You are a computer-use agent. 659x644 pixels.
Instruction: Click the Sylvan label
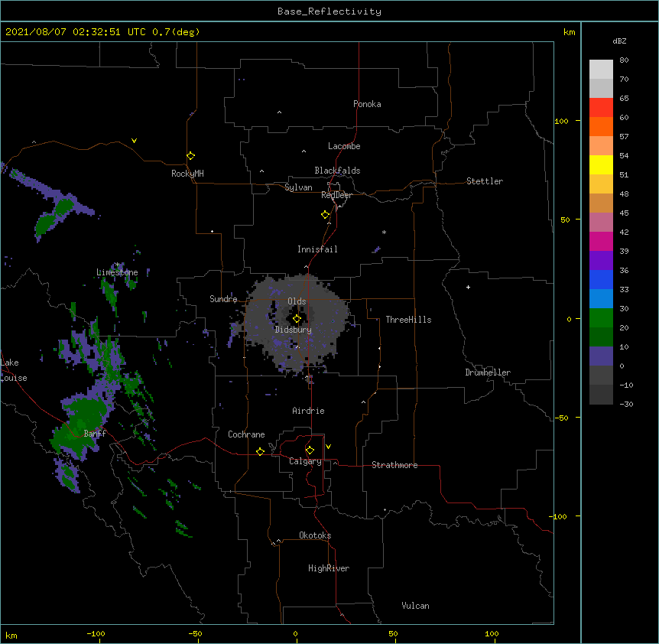pos(298,187)
